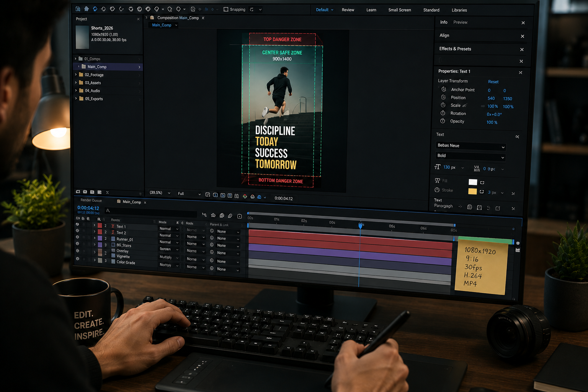This screenshot has width=588, height=392.
Task: Toggle the Scale stopwatch
Action: click(x=443, y=105)
